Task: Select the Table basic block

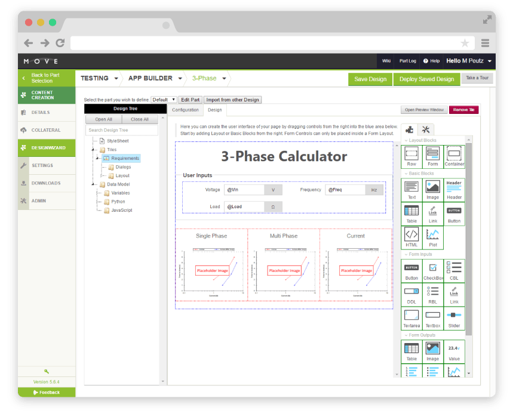Action: click(x=411, y=214)
